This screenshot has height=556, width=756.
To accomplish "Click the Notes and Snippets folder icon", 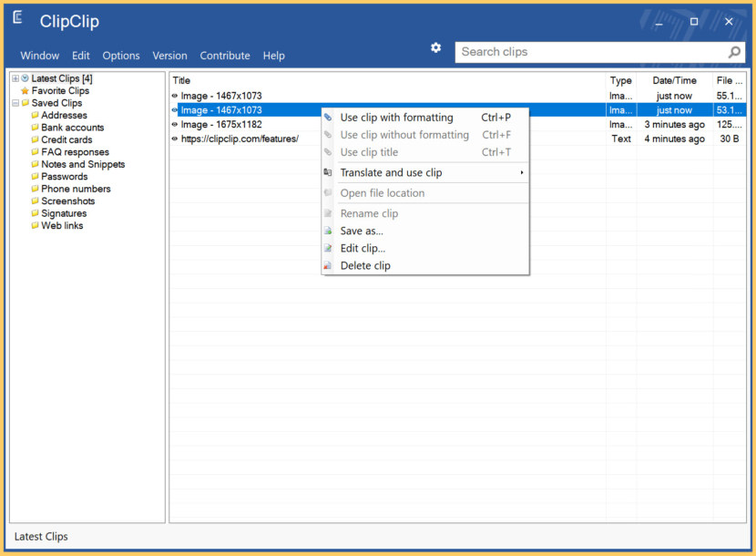I will (x=35, y=164).
